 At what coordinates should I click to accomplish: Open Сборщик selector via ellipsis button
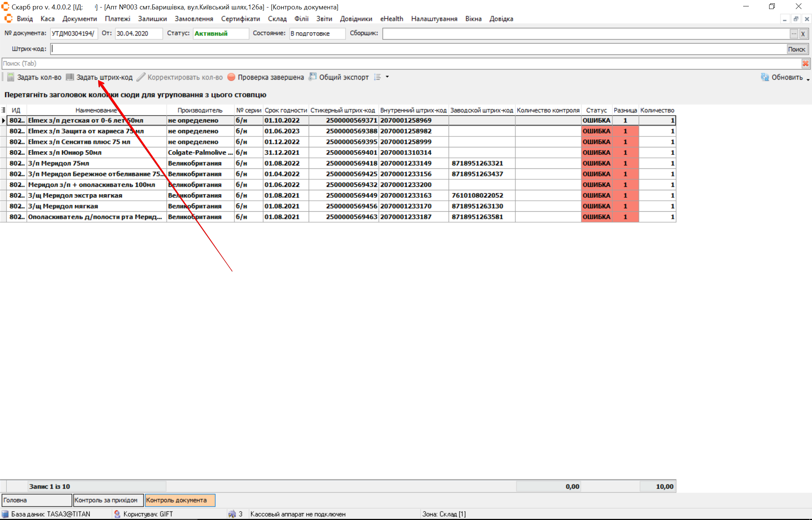coord(794,33)
